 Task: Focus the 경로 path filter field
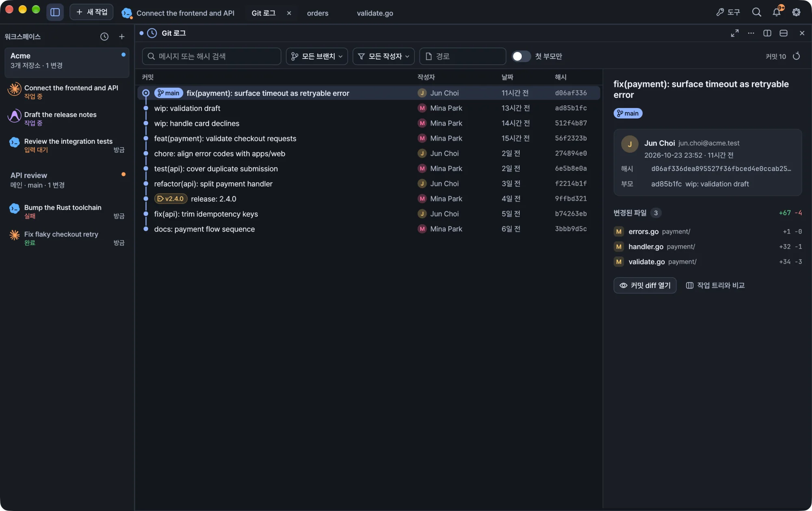click(462, 56)
